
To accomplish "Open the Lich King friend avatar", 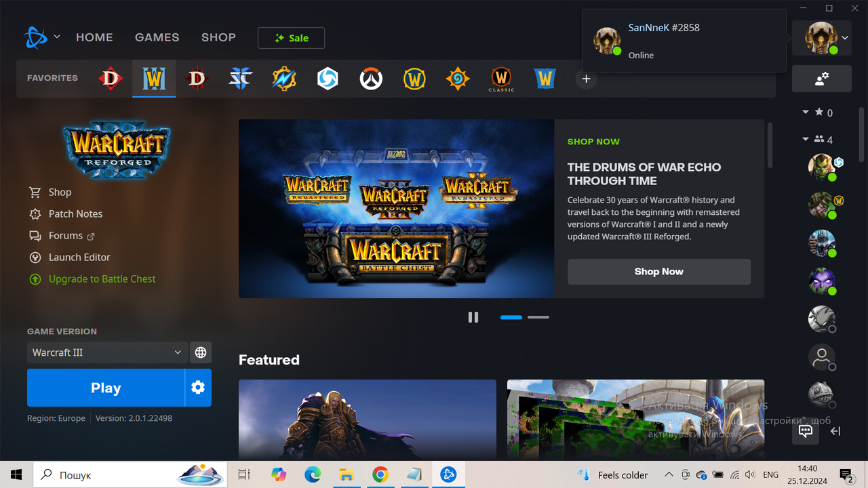I will (823, 243).
